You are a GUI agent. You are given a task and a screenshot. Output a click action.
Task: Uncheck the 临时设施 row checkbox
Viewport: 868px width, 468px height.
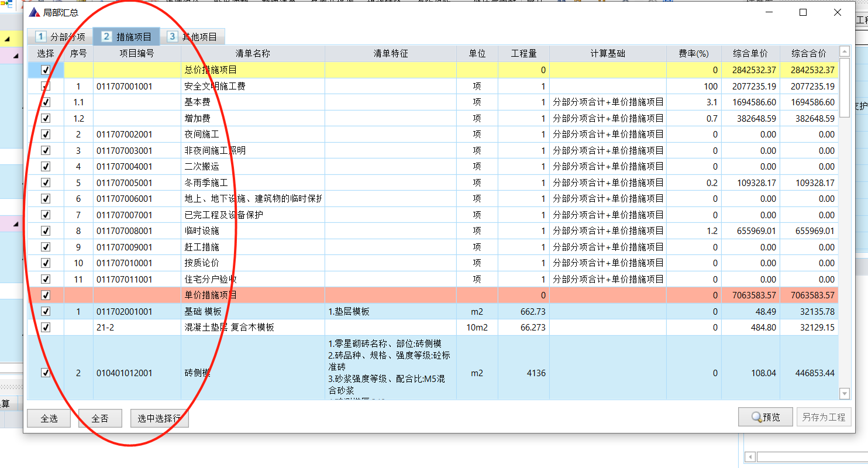tap(46, 231)
